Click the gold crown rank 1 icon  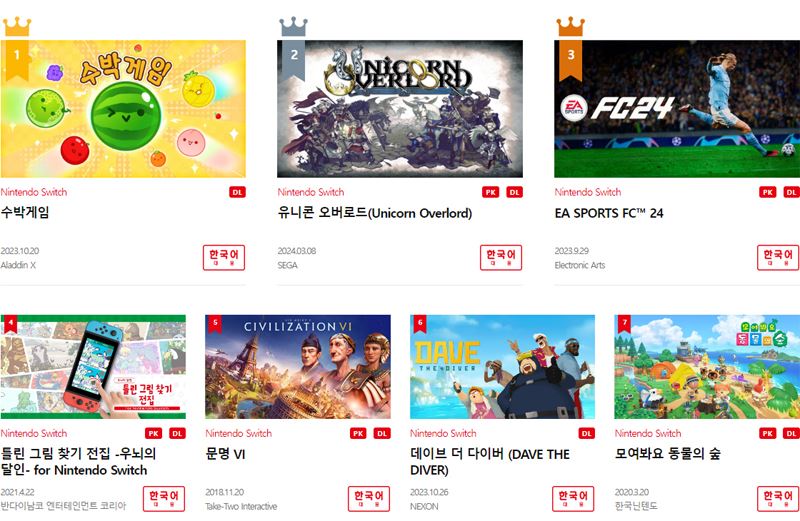coord(17,27)
